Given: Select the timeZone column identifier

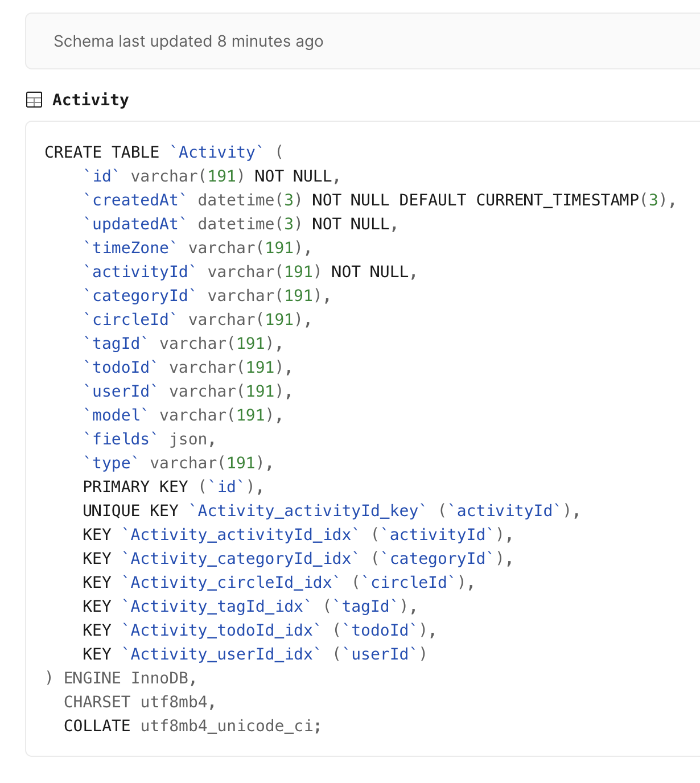Looking at the screenshot, I should coord(130,248).
